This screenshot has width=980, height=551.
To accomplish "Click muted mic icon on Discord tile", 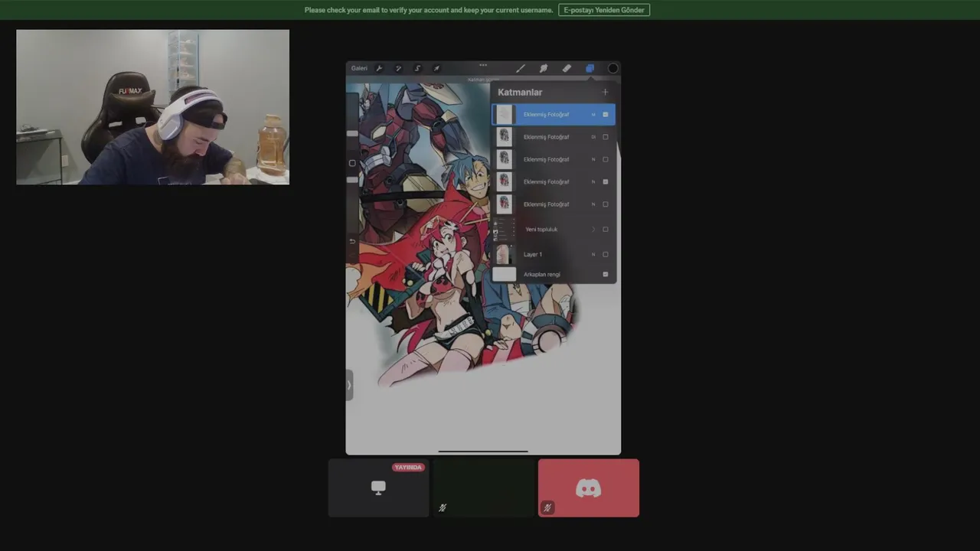I will (x=547, y=507).
